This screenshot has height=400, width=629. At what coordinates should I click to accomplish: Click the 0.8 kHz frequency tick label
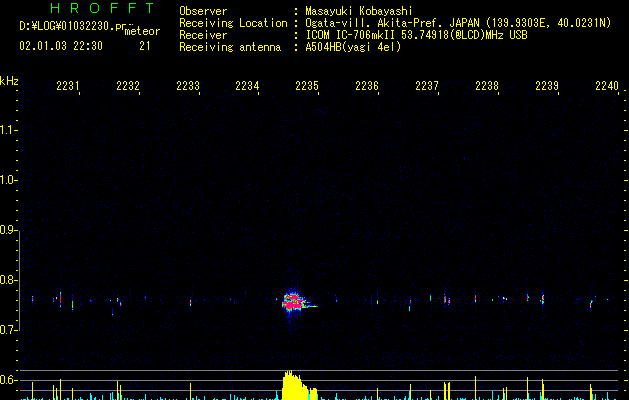pyautogui.click(x=8, y=280)
